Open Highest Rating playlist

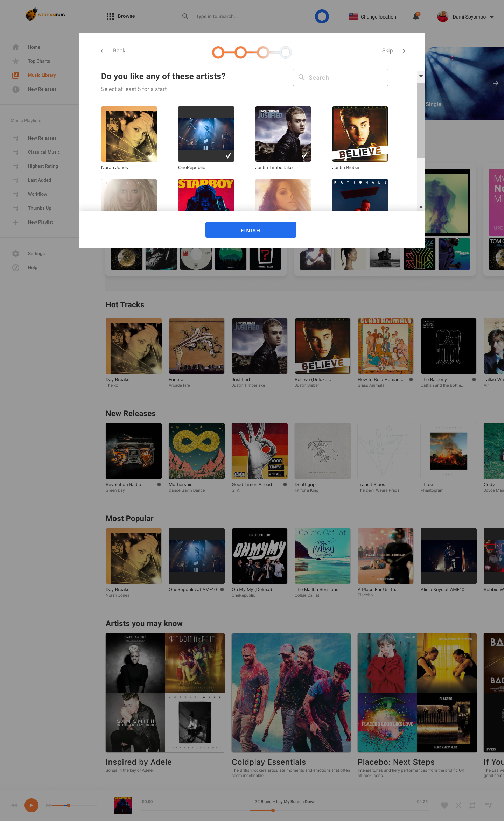43,166
